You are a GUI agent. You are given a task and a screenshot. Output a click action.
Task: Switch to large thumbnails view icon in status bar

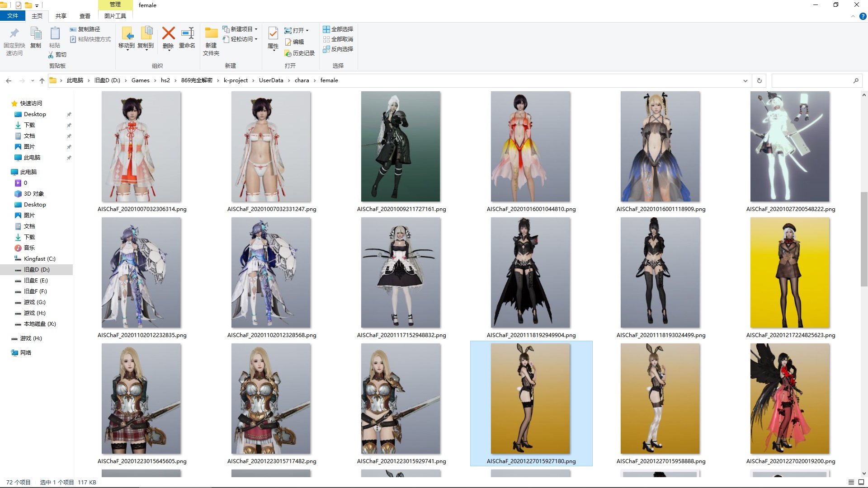(862, 482)
